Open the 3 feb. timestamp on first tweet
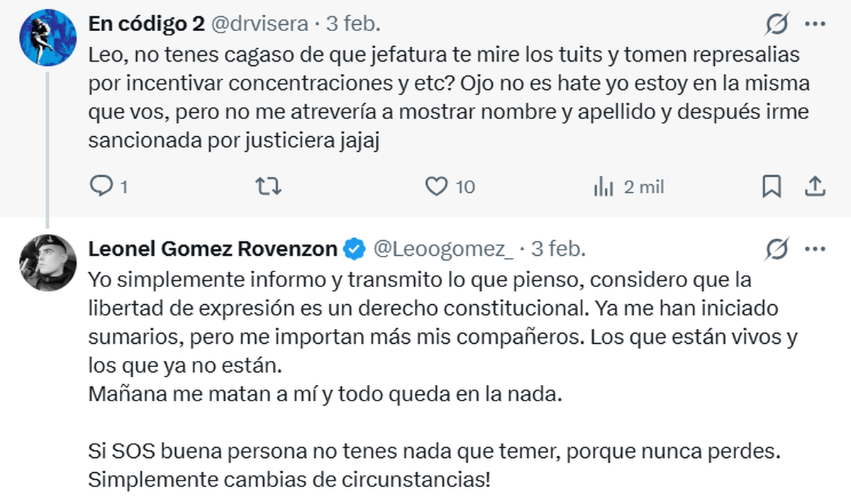This screenshot has width=851, height=504. click(x=353, y=24)
